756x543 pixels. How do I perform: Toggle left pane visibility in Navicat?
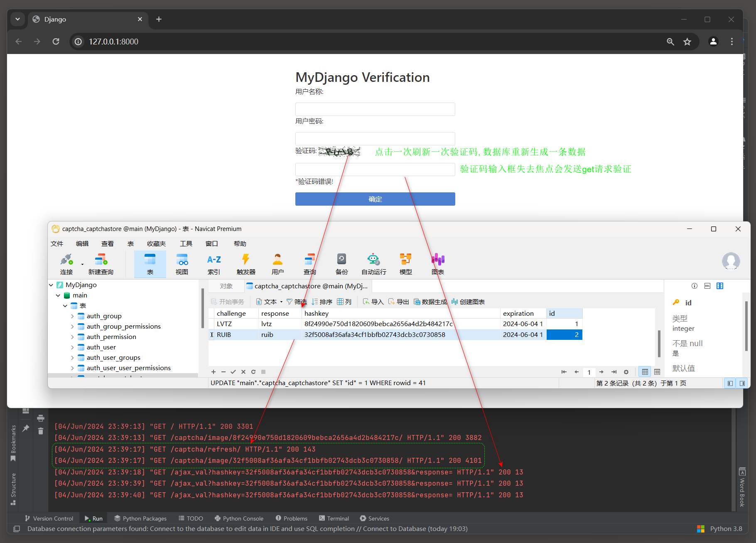point(730,383)
